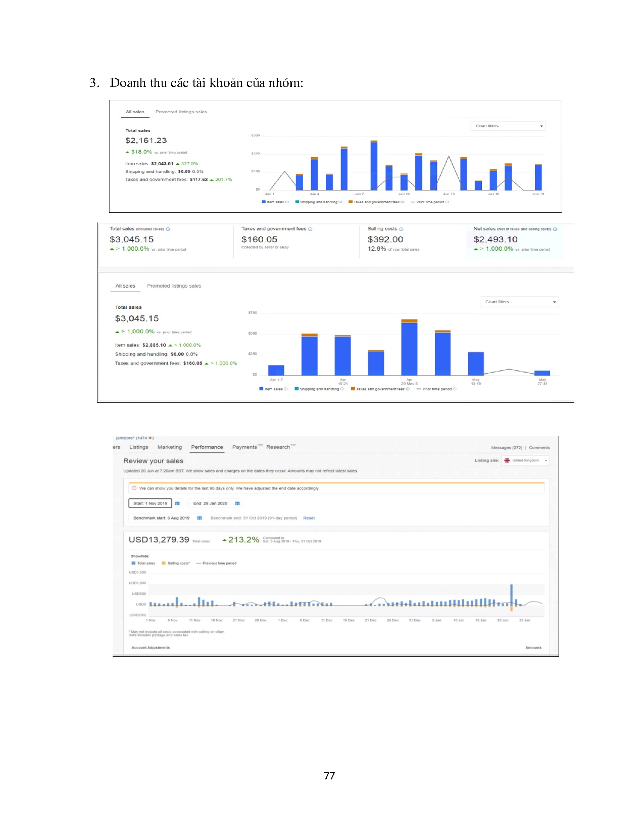Viewport: 644px width, 834px height.
Task: Click info icon next to Selling costs
Action: pyautogui.click(x=401, y=229)
